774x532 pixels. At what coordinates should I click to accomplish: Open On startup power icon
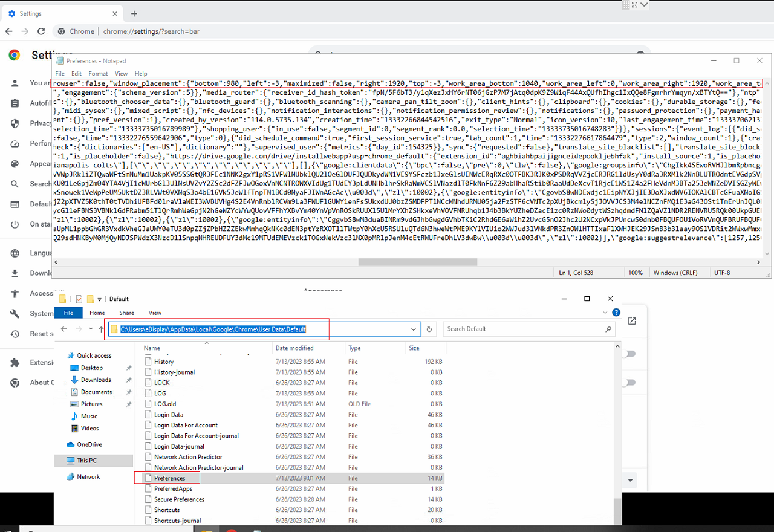coord(15,224)
